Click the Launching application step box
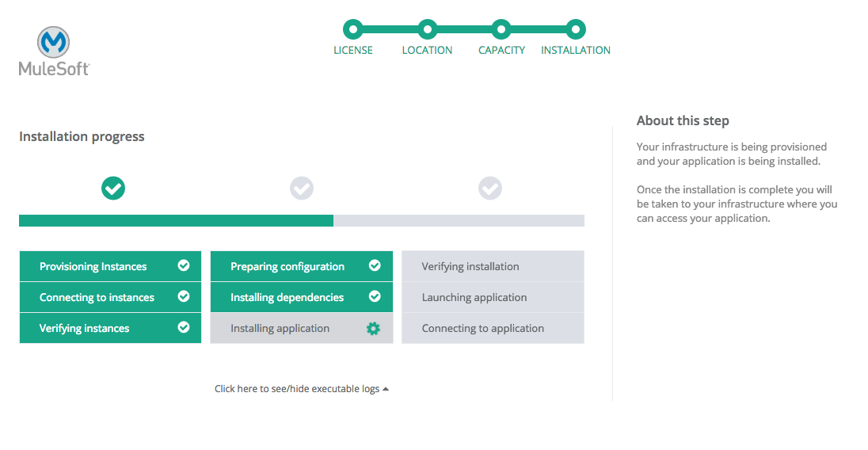Image resolution: width=868 pixels, height=450 pixels. [493, 298]
